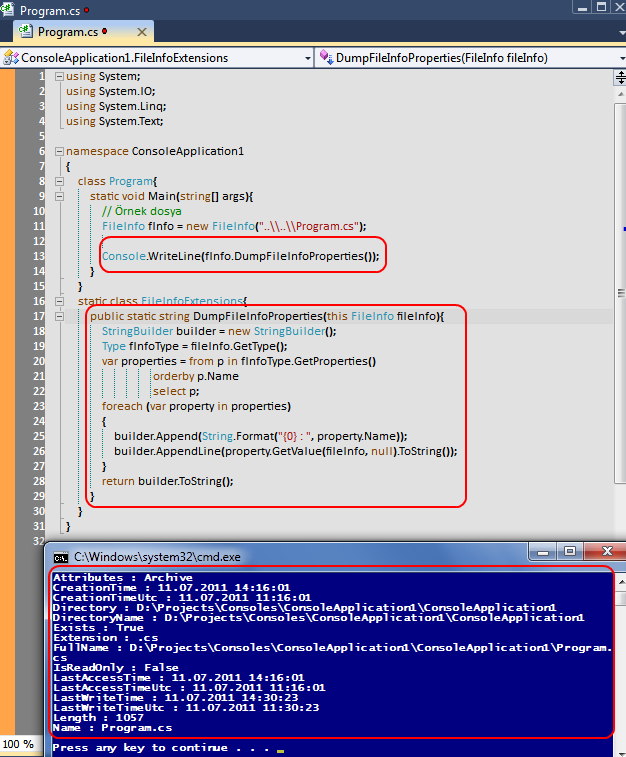This screenshot has width=626, height=757.
Task: Collapse the ConsoleApplication1 namespace outline
Action: point(59,152)
